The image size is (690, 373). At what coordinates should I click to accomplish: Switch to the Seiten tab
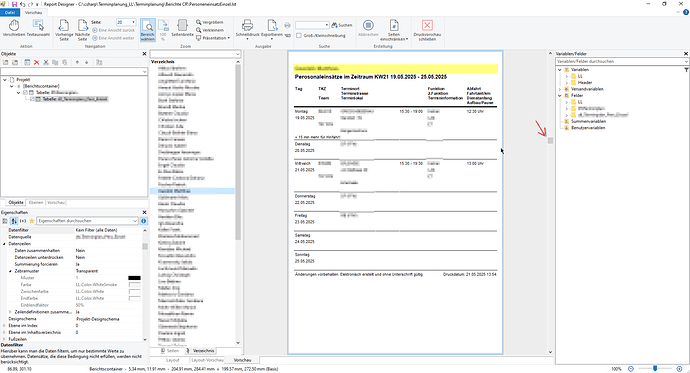coord(170,351)
